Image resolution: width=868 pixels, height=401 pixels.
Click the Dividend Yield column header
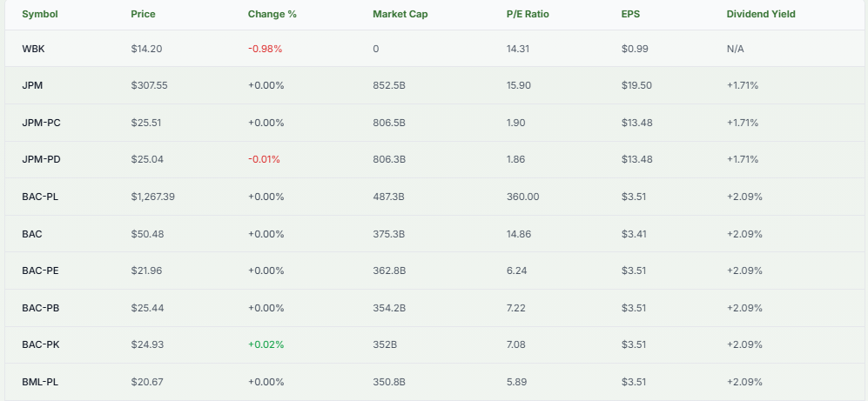click(x=761, y=14)
